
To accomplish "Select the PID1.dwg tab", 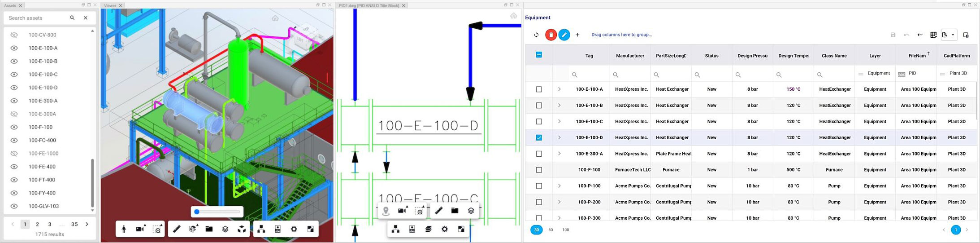I will (369, 5).
